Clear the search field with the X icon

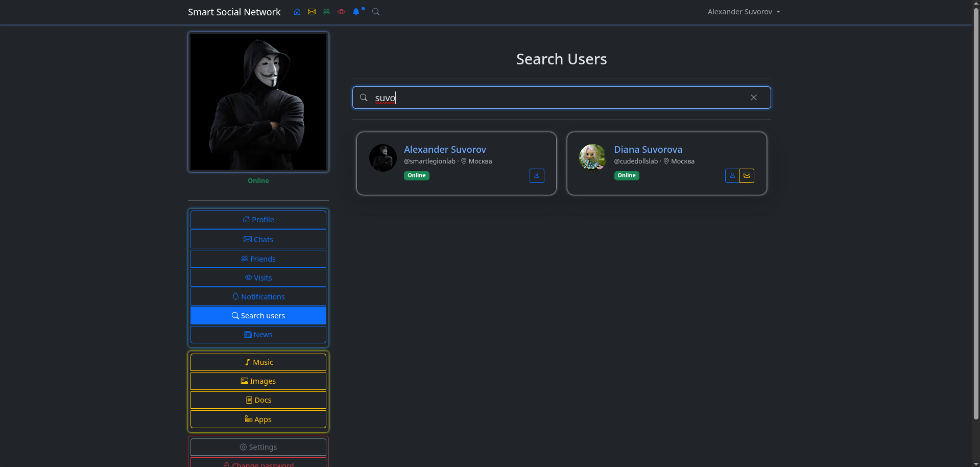pos(754,98)
